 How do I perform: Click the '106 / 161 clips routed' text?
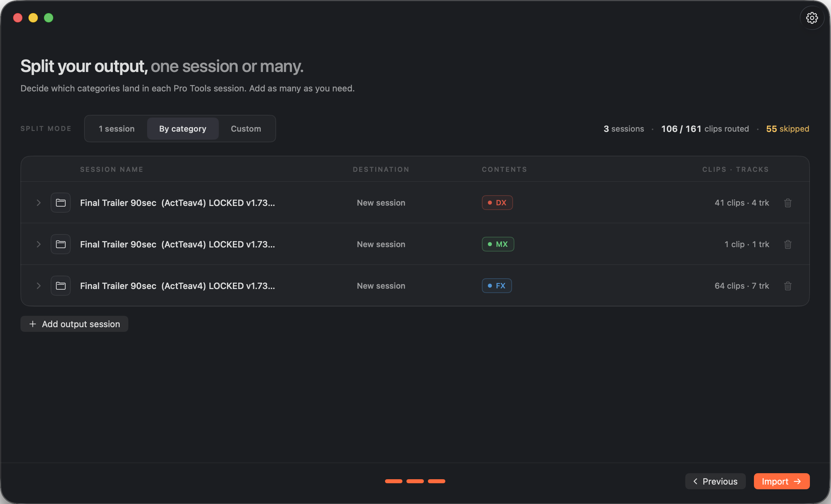pos(705,129)
